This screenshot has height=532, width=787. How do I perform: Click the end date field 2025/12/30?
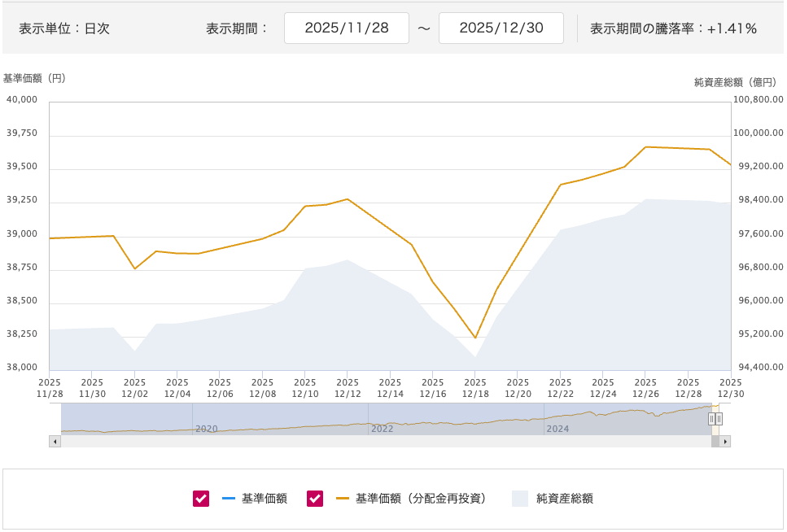point(501,28)
